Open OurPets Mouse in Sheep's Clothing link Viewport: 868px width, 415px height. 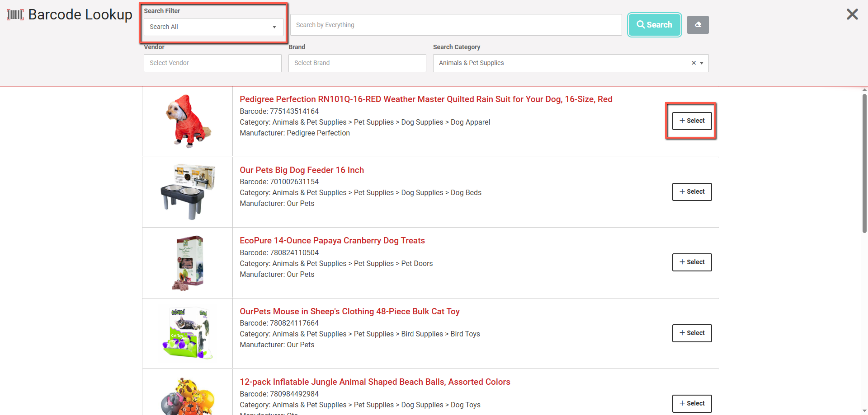(349, 312)
